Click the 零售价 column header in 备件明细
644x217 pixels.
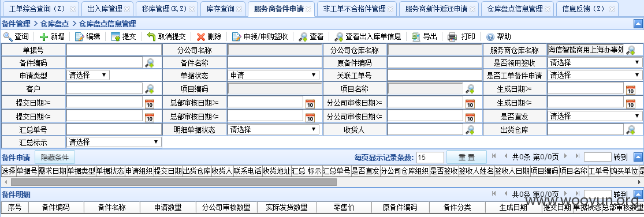click(344, 207)
